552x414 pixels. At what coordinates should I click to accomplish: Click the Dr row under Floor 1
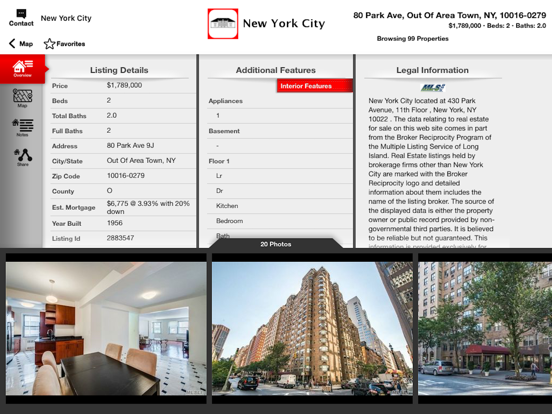(220, 191)
